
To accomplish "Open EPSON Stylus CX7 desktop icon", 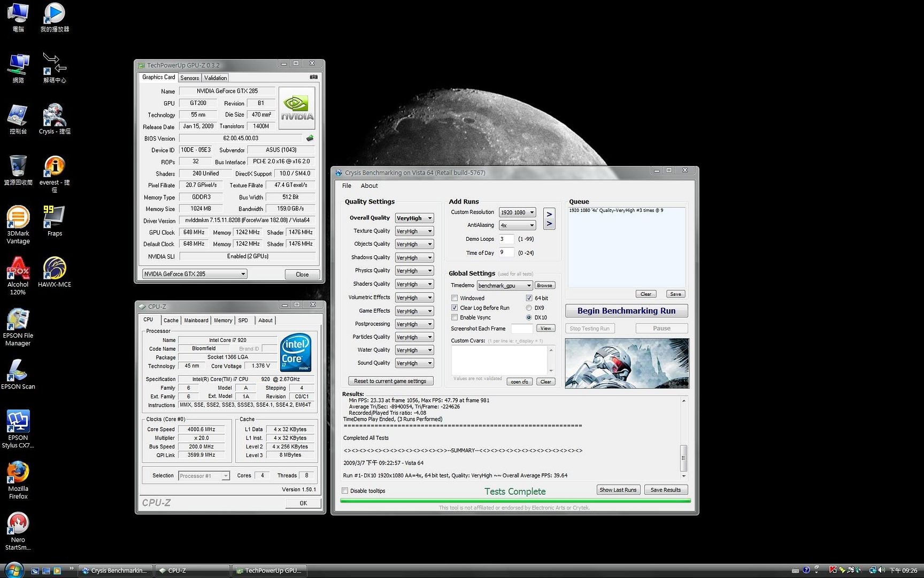I will tap(18, 429).
